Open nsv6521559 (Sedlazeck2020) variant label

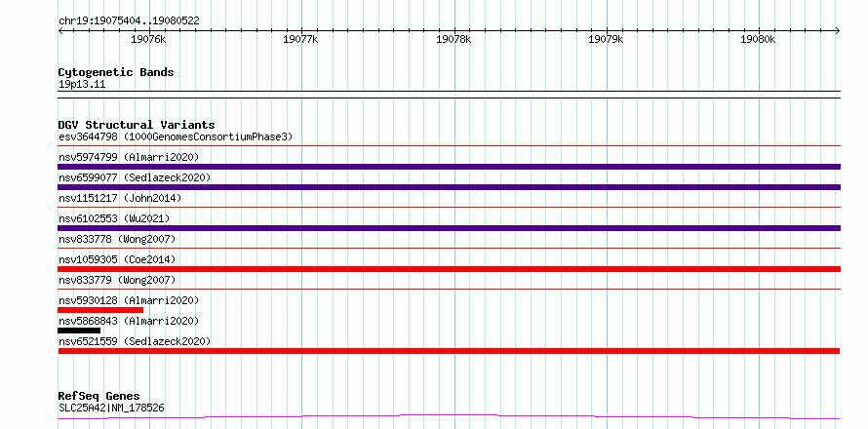click(135, 341)
